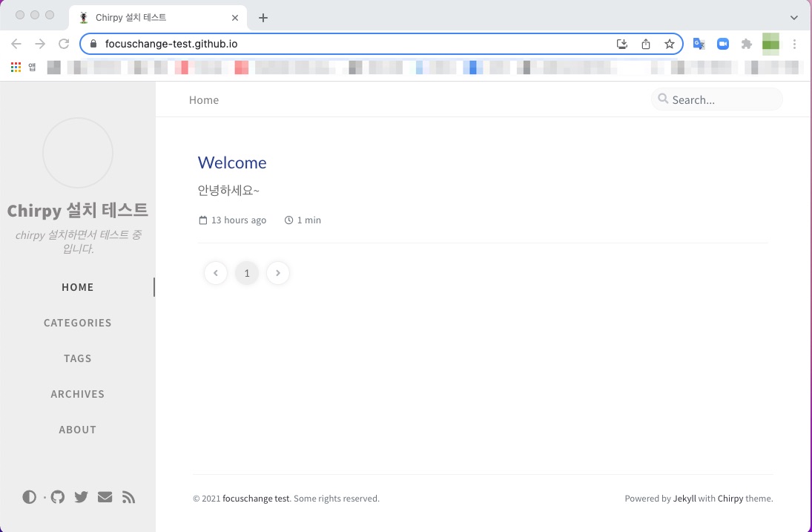812x532 pixels.
Task: Expand the tab search chevron
Action: [x=794, y=17]
